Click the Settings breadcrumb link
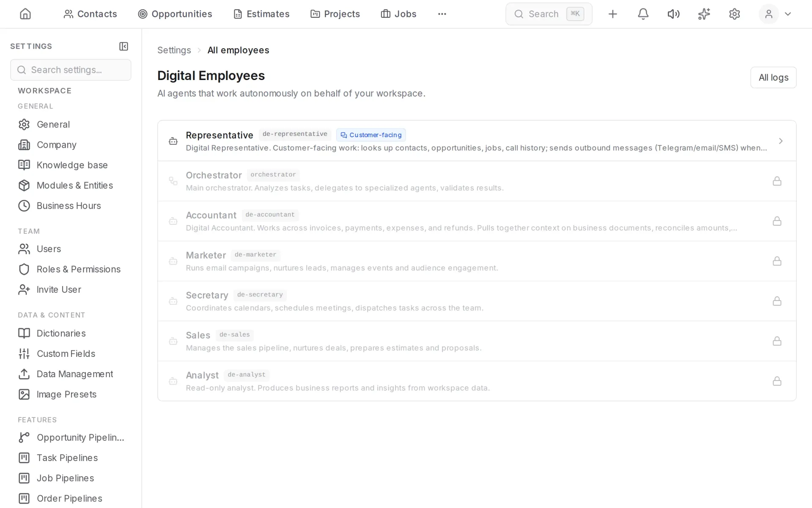Image resolution: width=812 pixels, height=508 pixels. pyautogui.click(x=174, y=50)
